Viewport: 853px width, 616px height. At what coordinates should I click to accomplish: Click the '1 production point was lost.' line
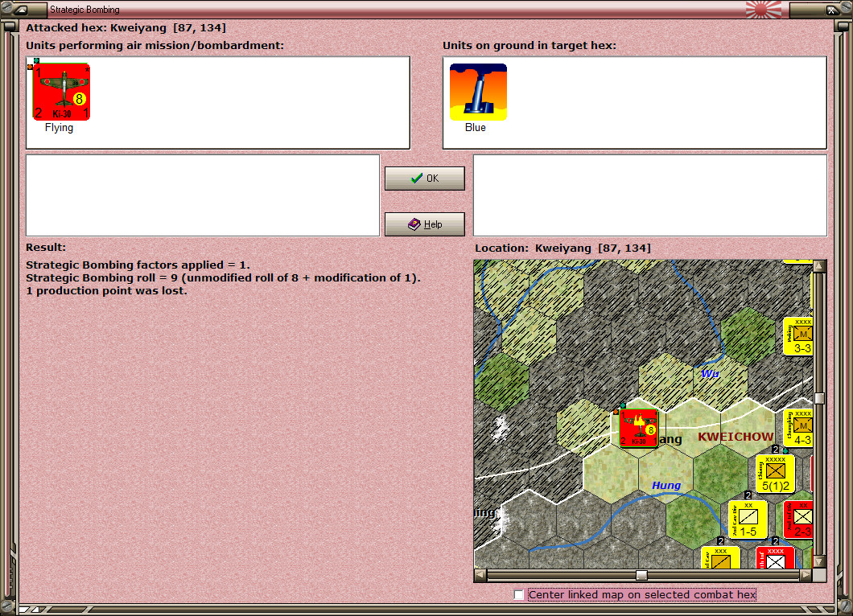(x=106, y=291)
